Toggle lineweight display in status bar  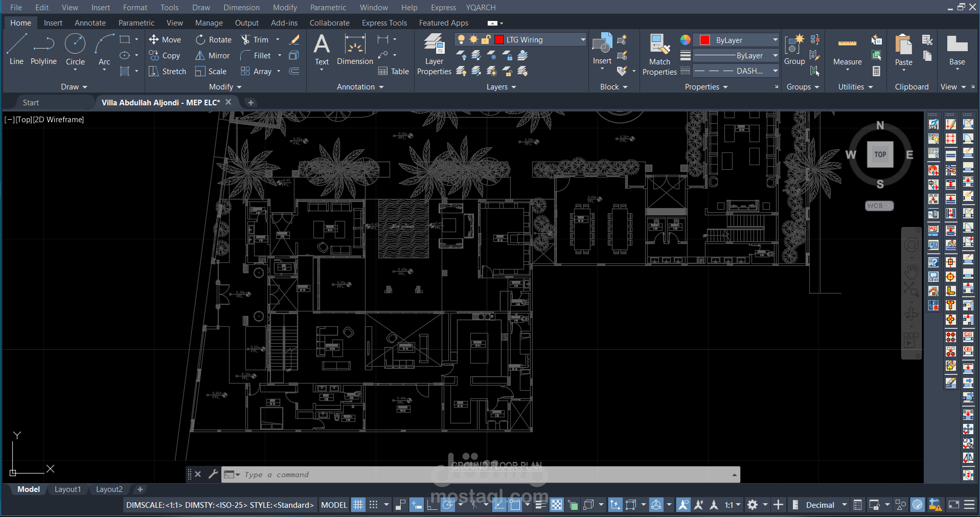point(541,505)
